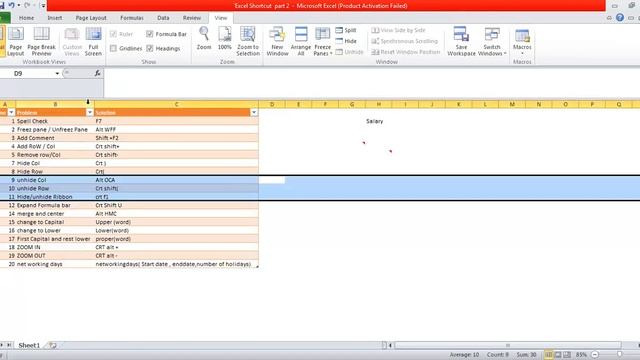Select the 'merge and center' cell
The image size is (640, 360).
[x=55, y=214]
